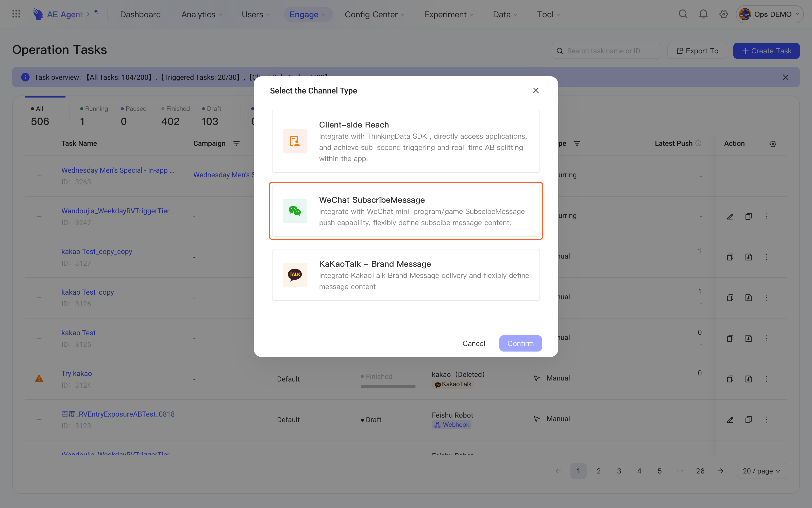View report for kakao Test_copy
This screenshot has height=508, width=812.
pyautogui.click(x=748, y=298)
